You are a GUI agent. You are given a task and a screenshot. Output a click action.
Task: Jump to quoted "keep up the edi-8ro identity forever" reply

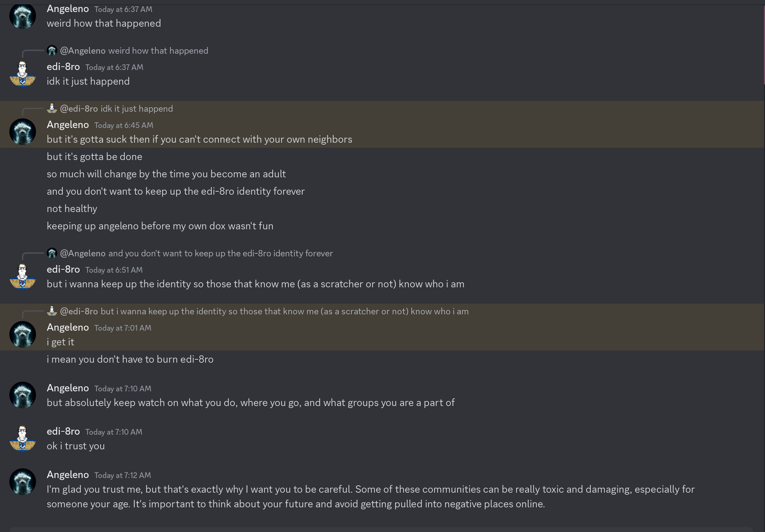tap(220, 253)
